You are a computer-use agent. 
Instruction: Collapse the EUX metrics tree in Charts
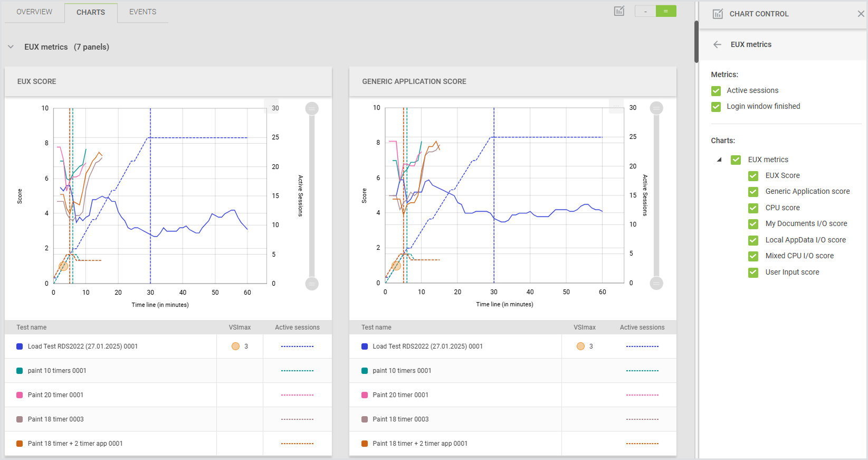[719, 159]
